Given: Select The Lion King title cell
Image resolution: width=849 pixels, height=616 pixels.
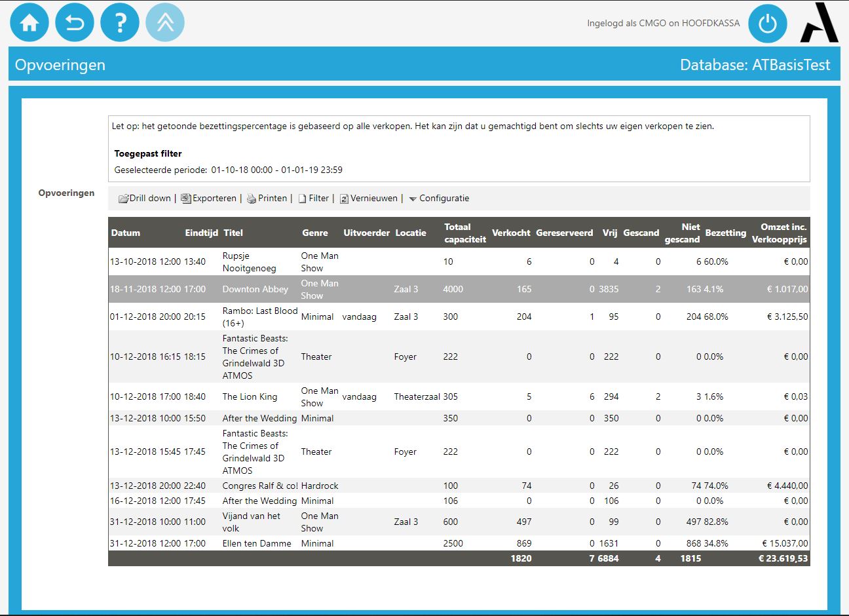Looking at the screenshot, I should pos(250,396).
